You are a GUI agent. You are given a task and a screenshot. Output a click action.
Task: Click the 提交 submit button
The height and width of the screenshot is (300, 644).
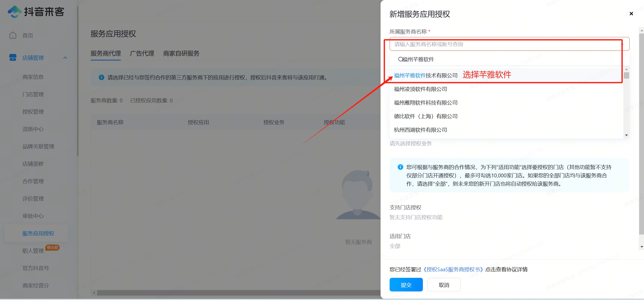pyautogui.click(x=406, y=284)
